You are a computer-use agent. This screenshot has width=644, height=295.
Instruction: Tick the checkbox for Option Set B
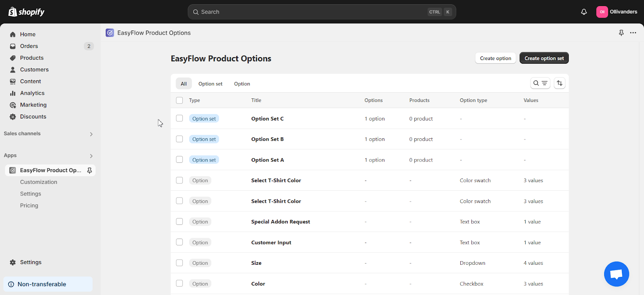[x=180, y=139]
